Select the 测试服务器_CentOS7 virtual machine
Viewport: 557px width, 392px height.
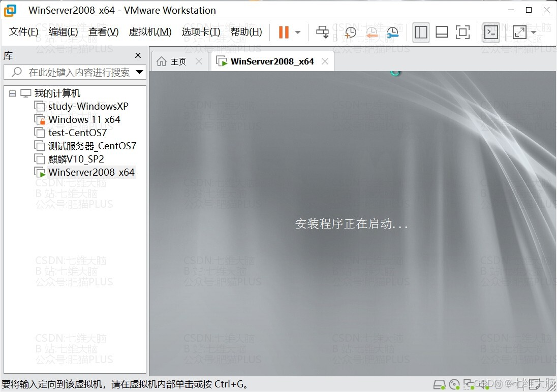point(92,146)
